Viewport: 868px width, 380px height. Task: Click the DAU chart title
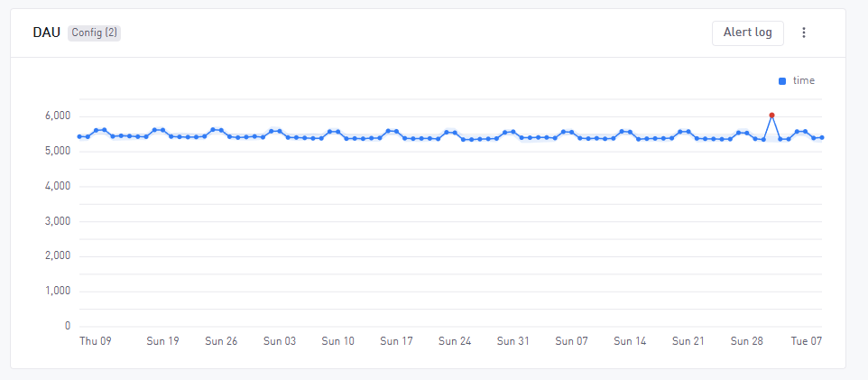(x=47, y=32)
